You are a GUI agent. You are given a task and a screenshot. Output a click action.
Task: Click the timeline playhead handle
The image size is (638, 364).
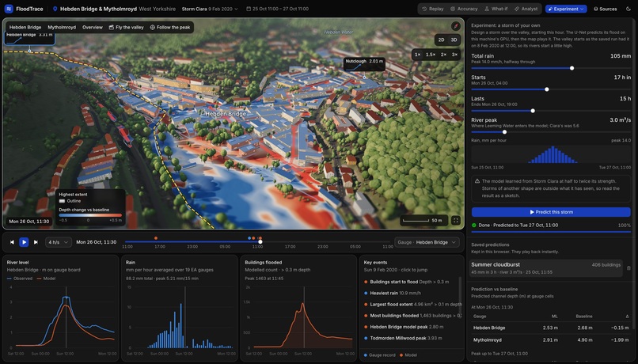coord(260,241)
